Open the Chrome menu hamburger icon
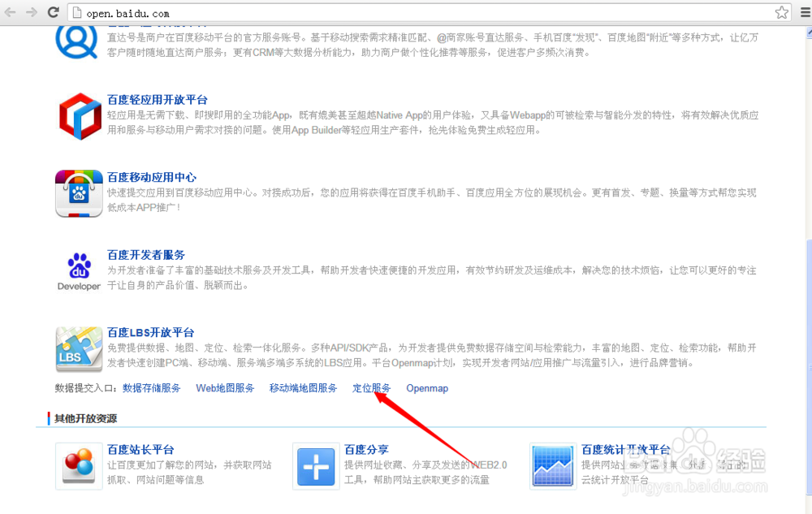 click(x=806, y=12)
